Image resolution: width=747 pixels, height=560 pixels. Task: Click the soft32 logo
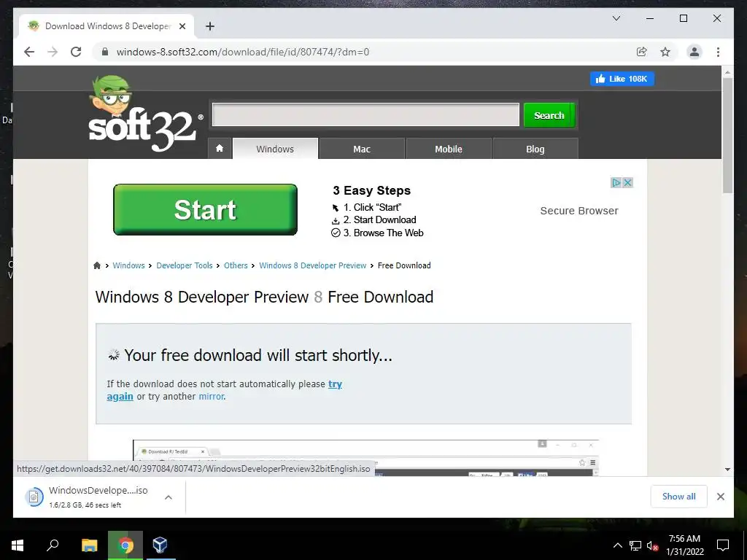pos(145,114)
